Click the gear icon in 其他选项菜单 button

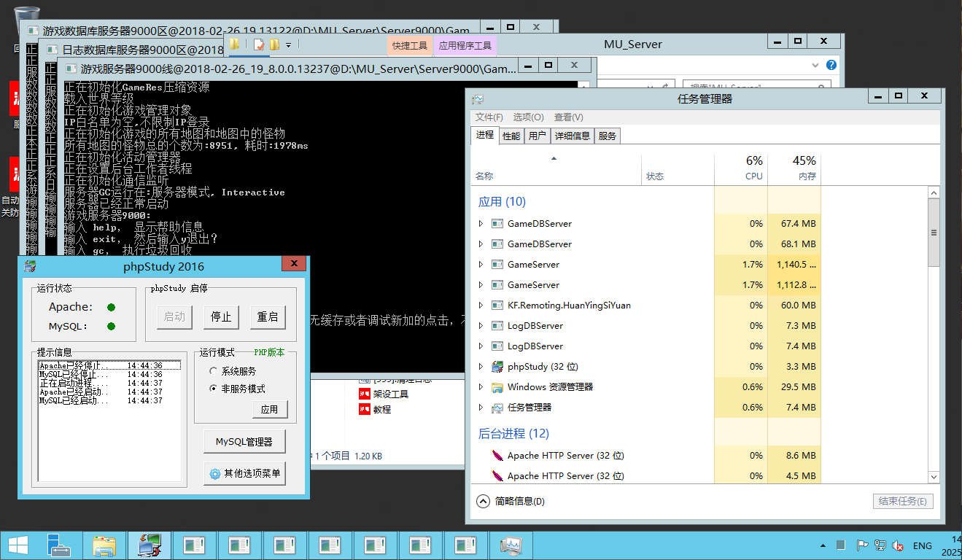pos(215,474)
